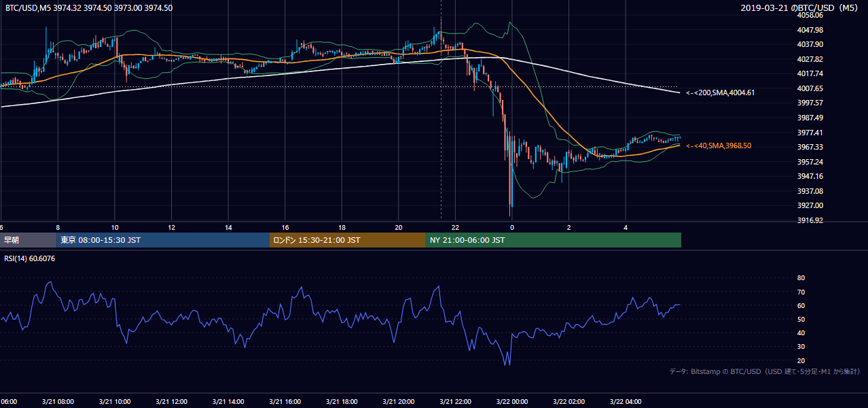Click price axis label 3916.92

[810, 220]
